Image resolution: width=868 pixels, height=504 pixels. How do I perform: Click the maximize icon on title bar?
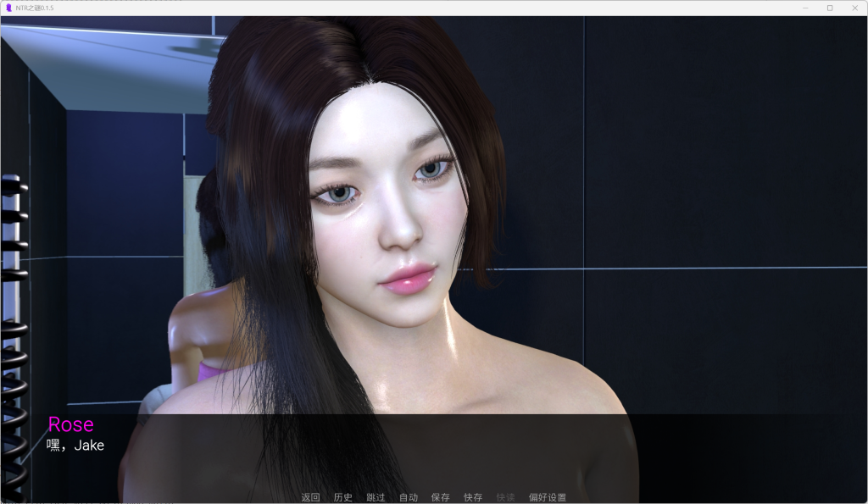[x=830, y=8]
